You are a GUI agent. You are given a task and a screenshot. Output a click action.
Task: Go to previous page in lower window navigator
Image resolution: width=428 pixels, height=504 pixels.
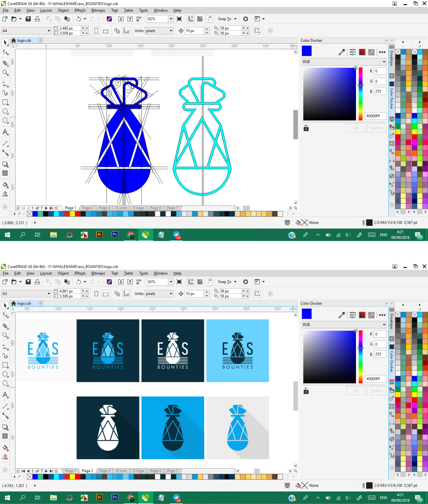click(x=28, y=471)
